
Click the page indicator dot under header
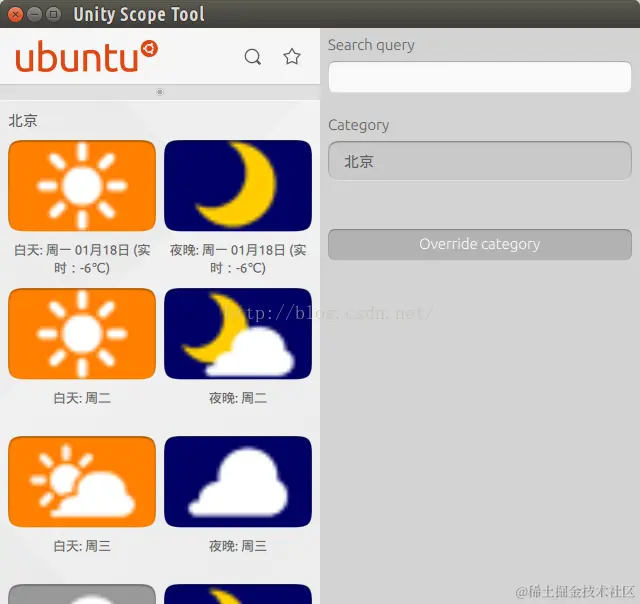coord(160,92)
